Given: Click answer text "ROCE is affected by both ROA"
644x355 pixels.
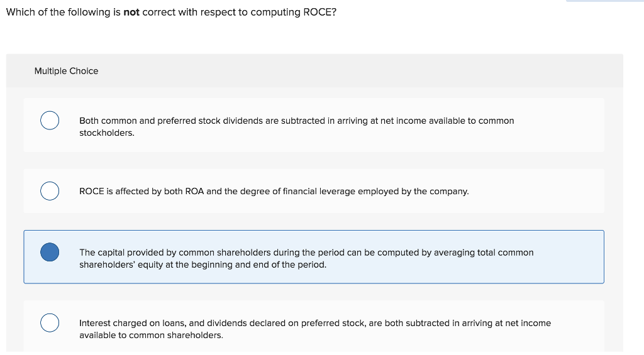Looking at the screenshot, I should pos(274,191).
